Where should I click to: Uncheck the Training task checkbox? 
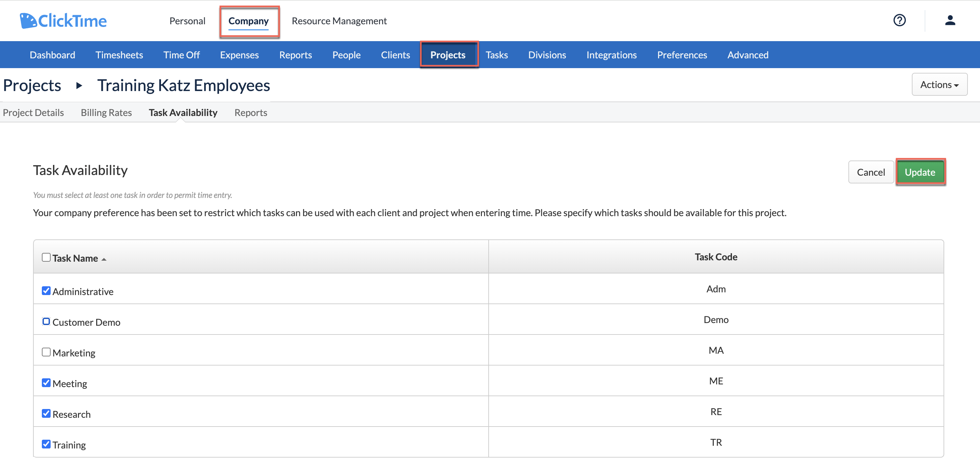point(46,444)
